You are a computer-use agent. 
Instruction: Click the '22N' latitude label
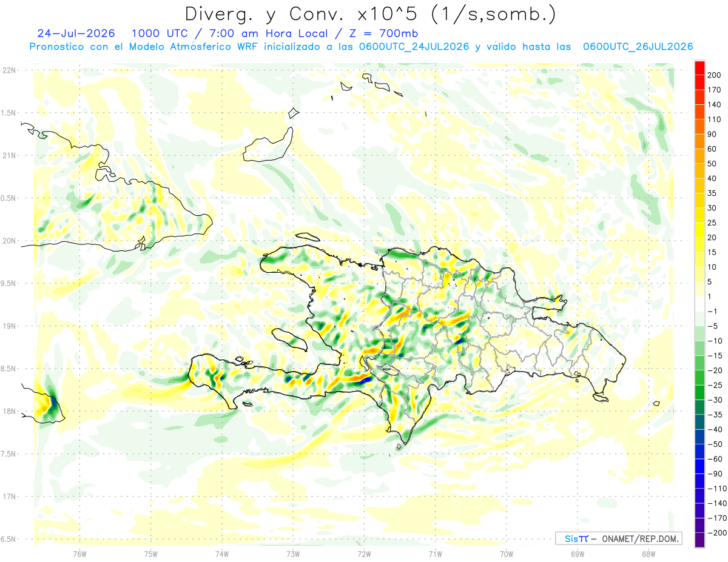8,70
